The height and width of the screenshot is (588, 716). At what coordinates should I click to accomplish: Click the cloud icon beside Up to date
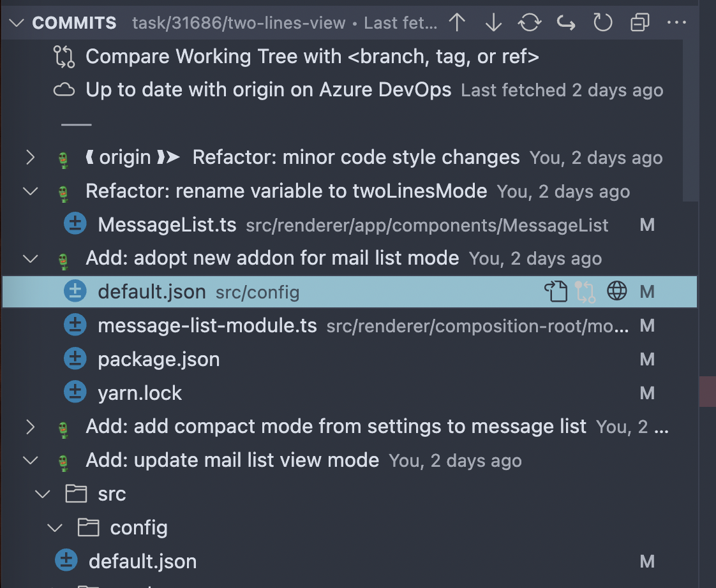click(x=64, y=90)
